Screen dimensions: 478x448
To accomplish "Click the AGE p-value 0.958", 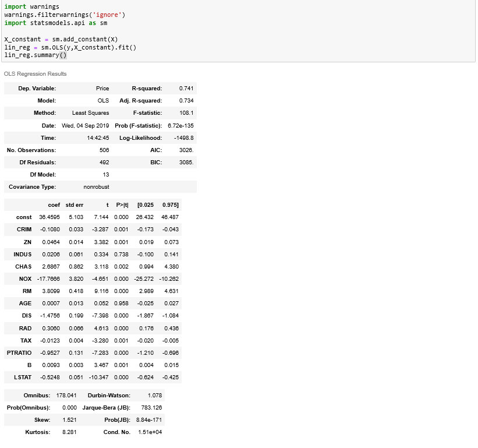I will click(x=121, y=303).
